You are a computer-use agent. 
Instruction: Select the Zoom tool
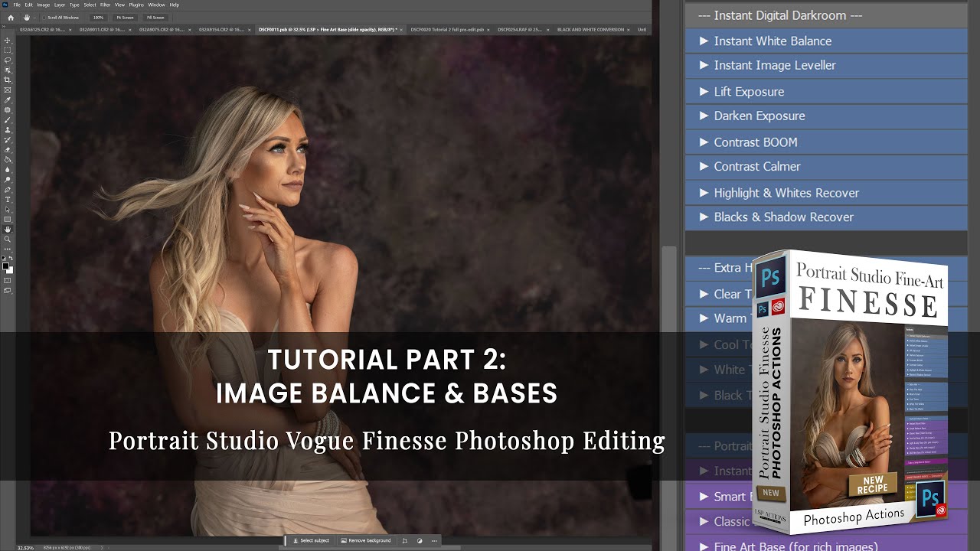coord(8,239)
